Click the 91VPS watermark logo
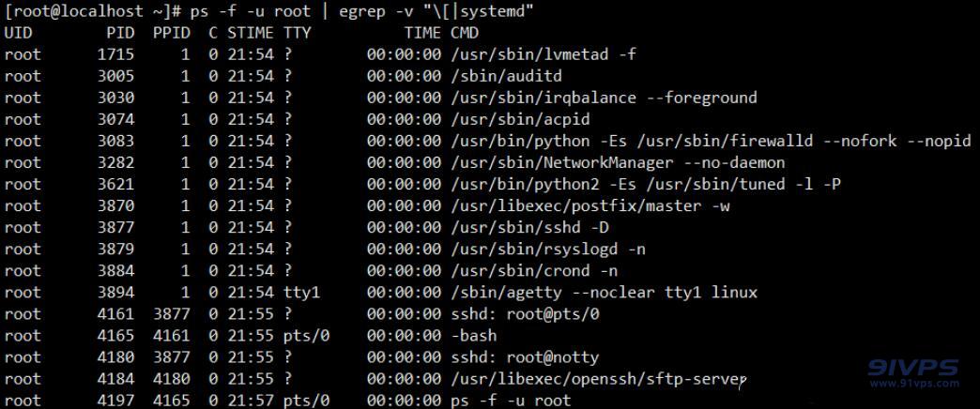Screen dimensions: 980x409 coord(912,372)
